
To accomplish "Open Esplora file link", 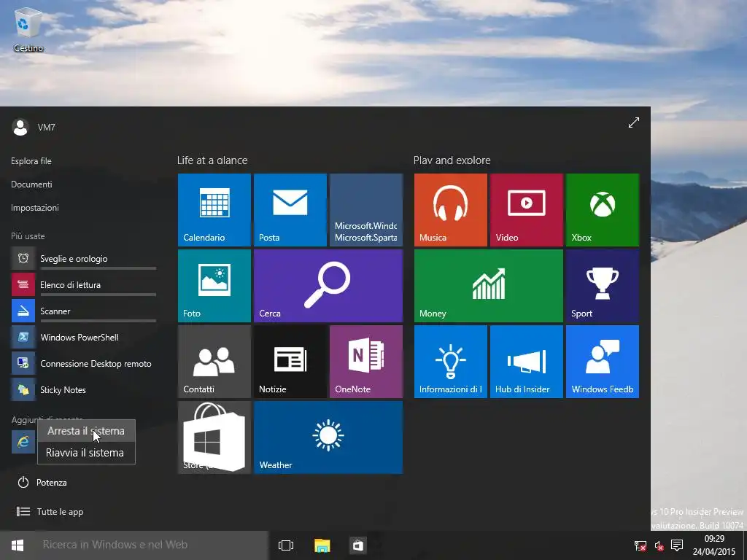I will point(31,161).
